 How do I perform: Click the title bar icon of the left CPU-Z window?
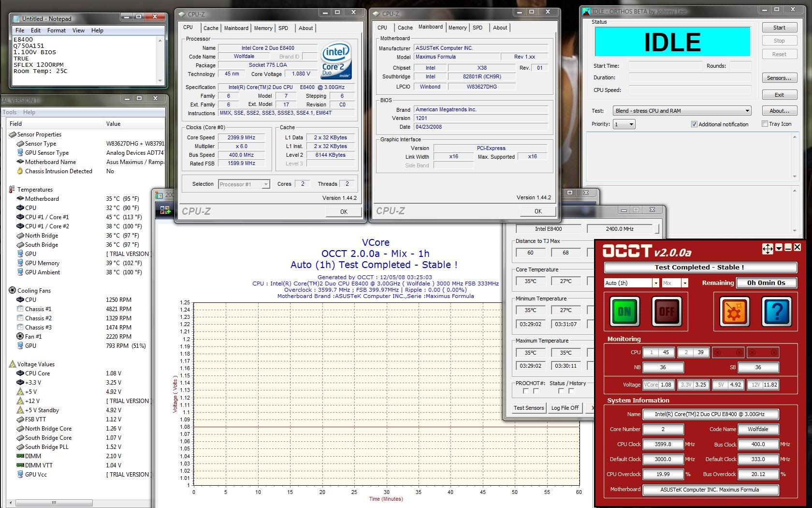click(x=182, y=14)
